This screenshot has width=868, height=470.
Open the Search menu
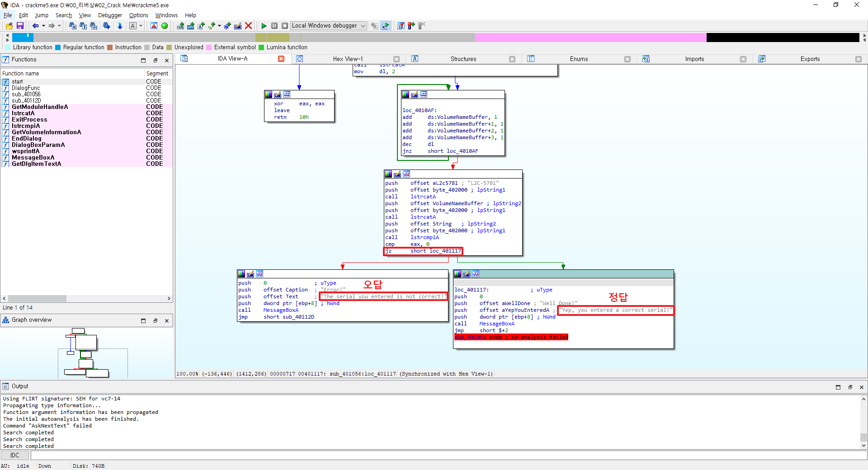pyautogui.click(x=64, y=15)
